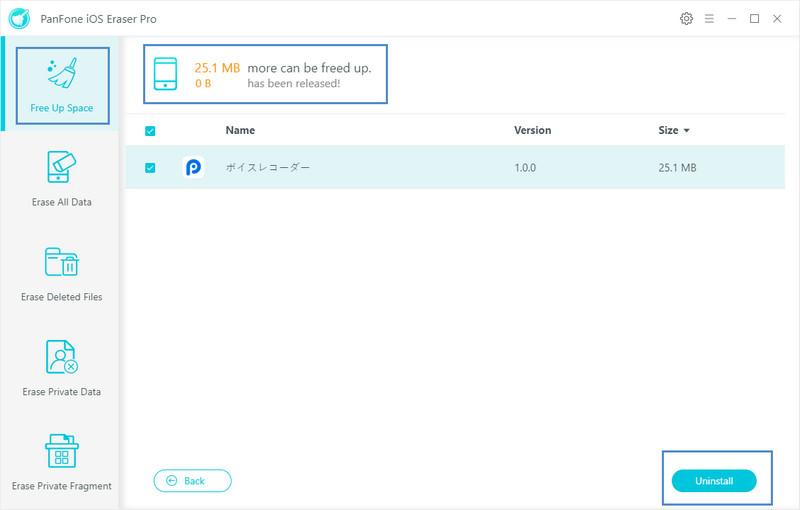The height and width of the screenshot is (510, 800).
Task: Select the ボイスレコーダー app name
Action: tap(268, 167)
